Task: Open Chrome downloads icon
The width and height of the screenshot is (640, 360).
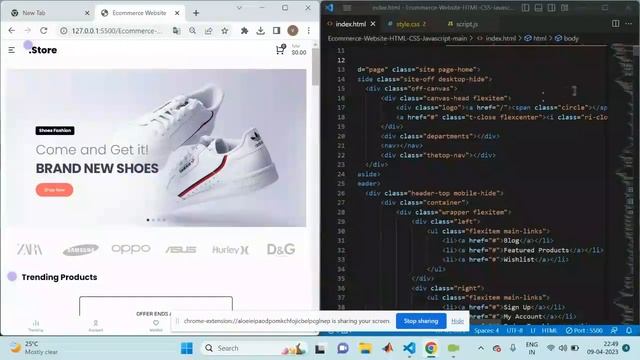Action: click(x=260, y=31)
